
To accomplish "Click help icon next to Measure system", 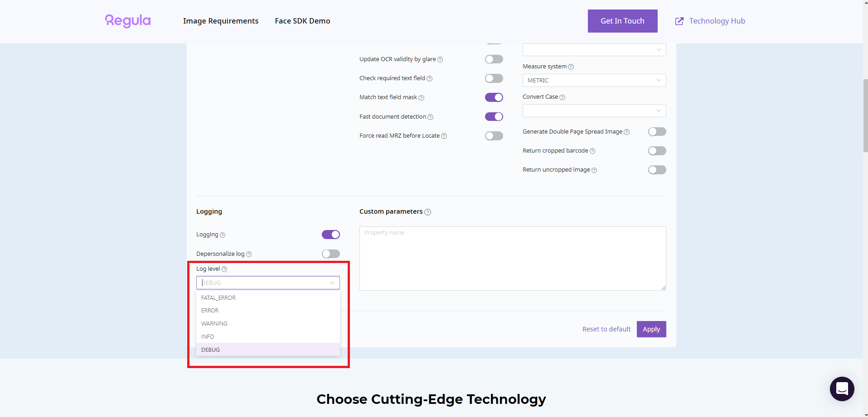I will [x=571, y=67].
